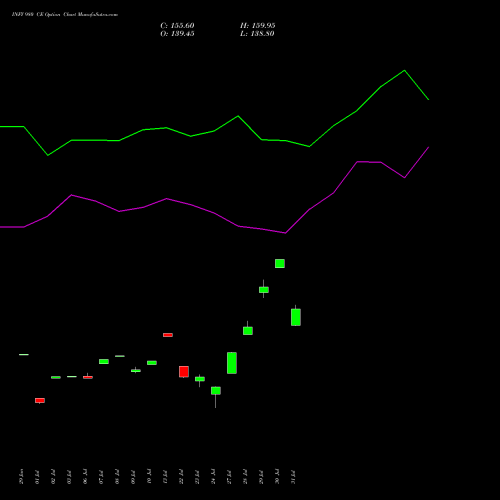The image size is (500, 500).
Task: Select the '01 Jul' date axis label
Action: point(37,477)
